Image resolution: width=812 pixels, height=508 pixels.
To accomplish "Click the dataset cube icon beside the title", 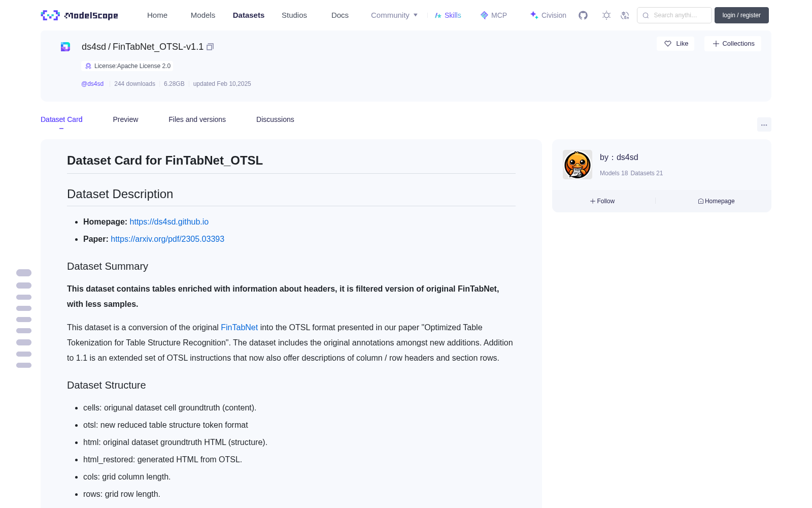I will (x=65, y=47).
